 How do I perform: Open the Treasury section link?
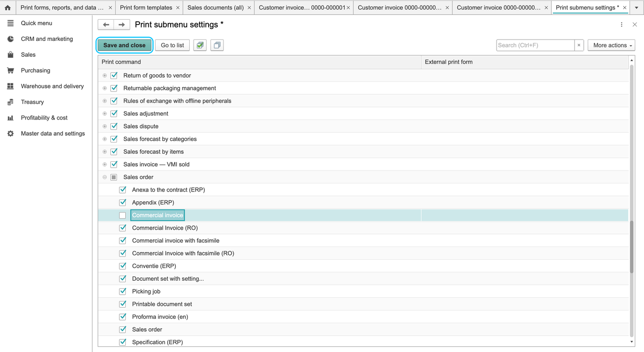pyautogui.click(x=32, y=102)
